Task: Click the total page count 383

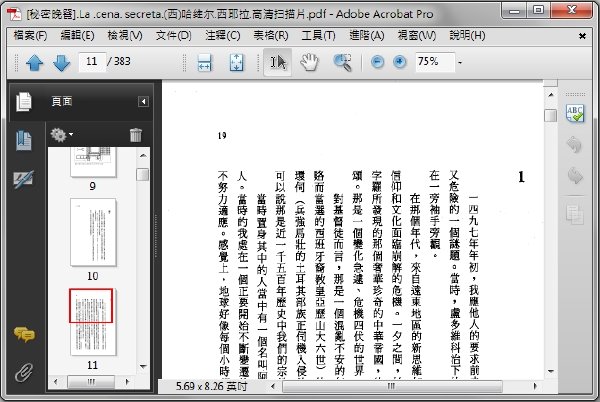Action: 122,61
